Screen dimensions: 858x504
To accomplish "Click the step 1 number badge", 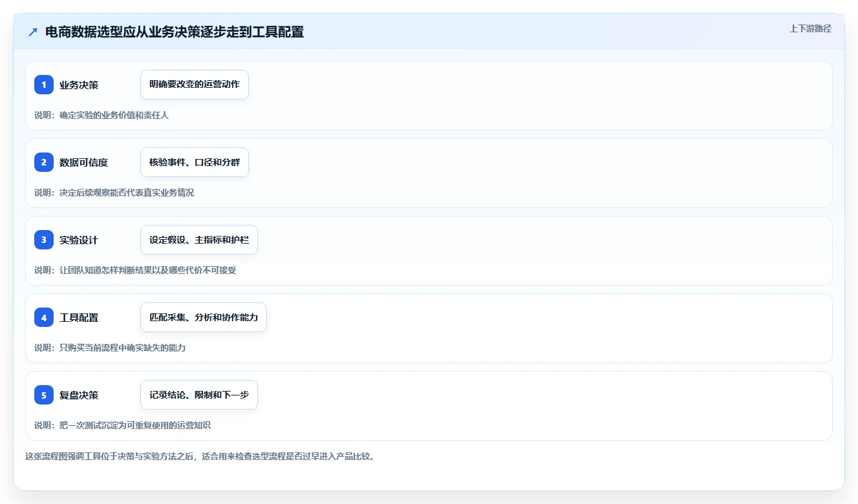I will (44, 85).
